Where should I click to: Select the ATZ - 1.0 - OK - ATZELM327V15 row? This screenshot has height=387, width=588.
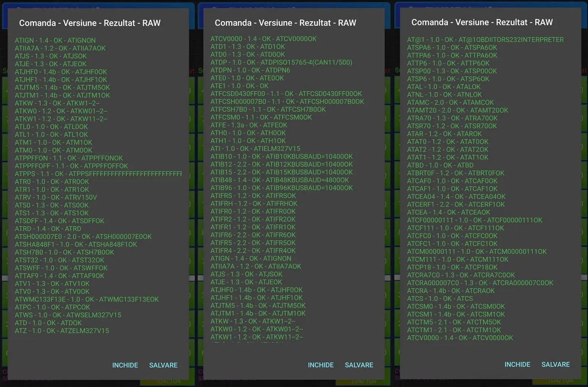(x=62, y=331)
